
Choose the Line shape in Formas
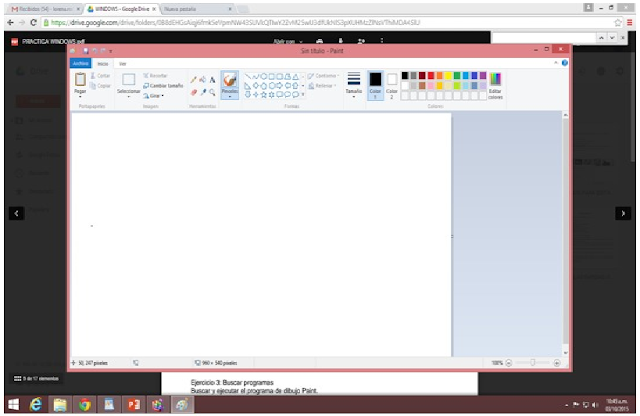coord(248,76)
